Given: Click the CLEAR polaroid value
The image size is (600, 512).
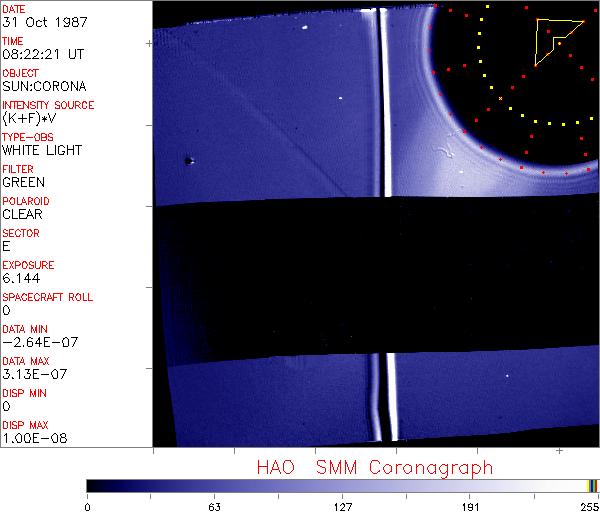Looking at the screenshot, I should 23,214.
